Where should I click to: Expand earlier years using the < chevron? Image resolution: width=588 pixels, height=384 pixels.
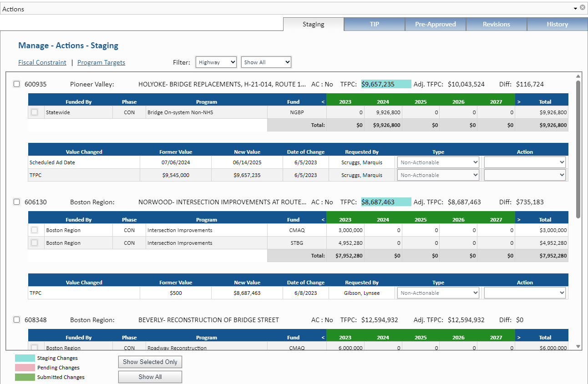coord(323,101)
